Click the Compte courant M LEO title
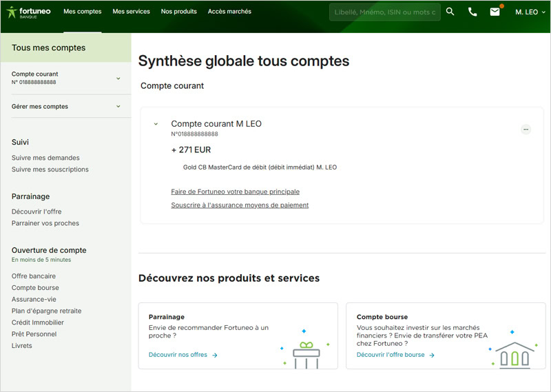Viewport: 551px width, 392px height. click(x=216, y=124)
